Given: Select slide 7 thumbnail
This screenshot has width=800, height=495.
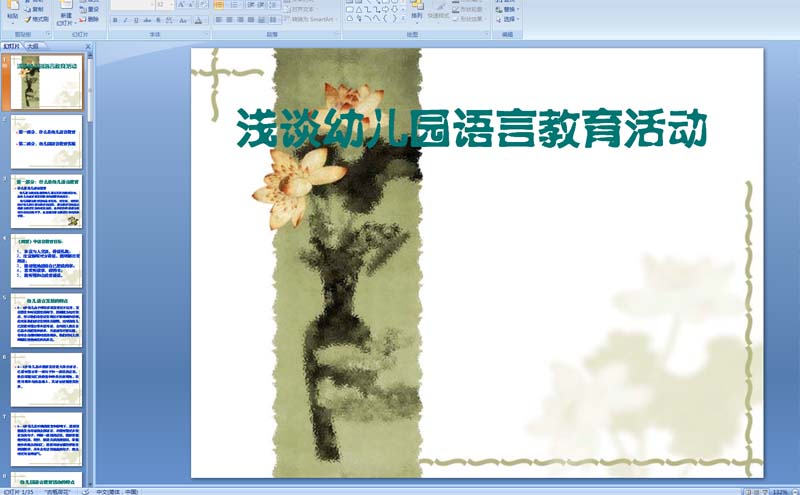Looking at the screenshot, I should point(46,439).
